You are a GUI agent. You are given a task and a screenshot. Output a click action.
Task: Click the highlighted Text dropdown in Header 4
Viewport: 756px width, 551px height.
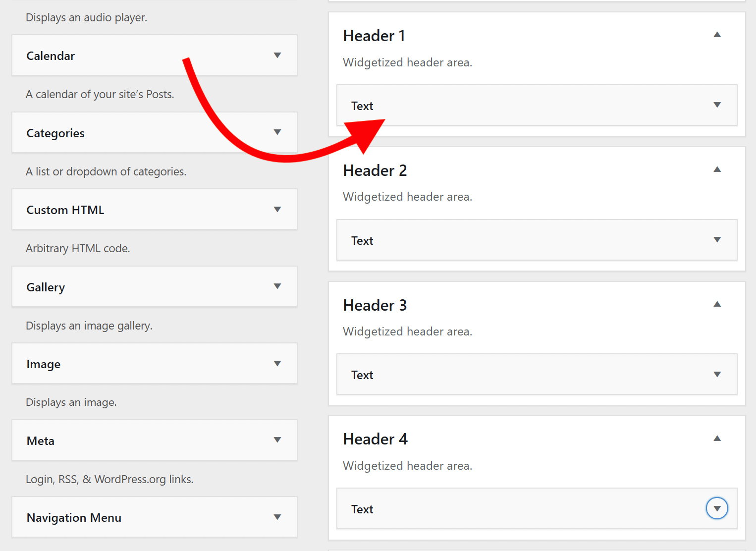717,508
